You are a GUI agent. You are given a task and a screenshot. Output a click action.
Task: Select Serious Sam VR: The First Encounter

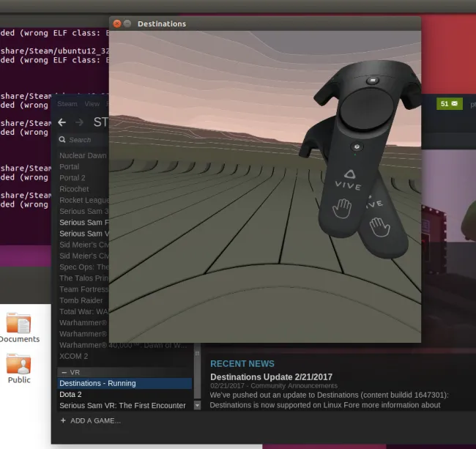(122, 406)
